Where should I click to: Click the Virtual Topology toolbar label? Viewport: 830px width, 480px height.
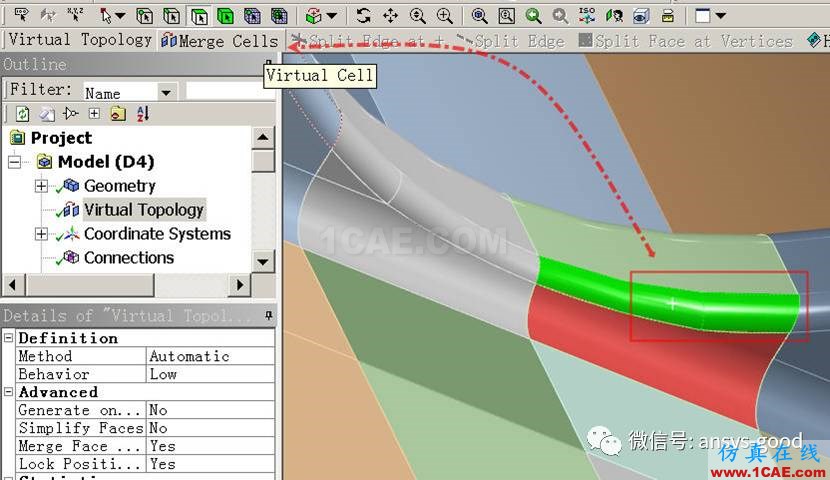click(80, 40)
